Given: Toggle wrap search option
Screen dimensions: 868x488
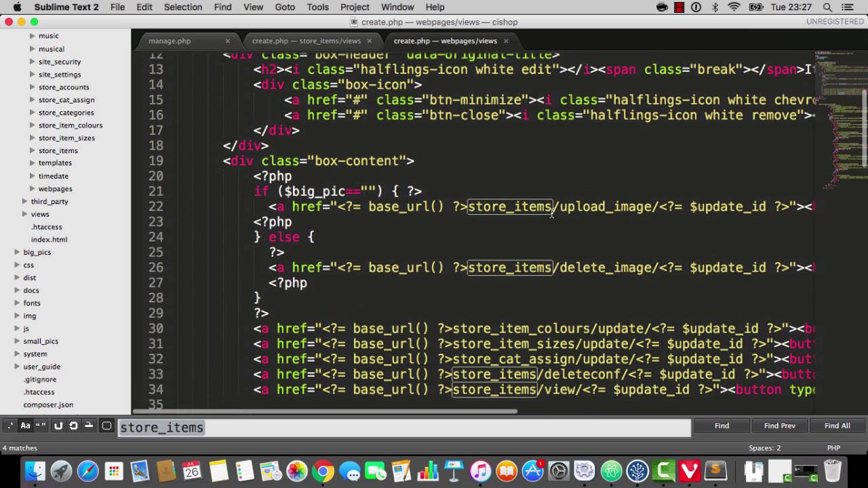Looking at the screenshot, I should 73,426.
